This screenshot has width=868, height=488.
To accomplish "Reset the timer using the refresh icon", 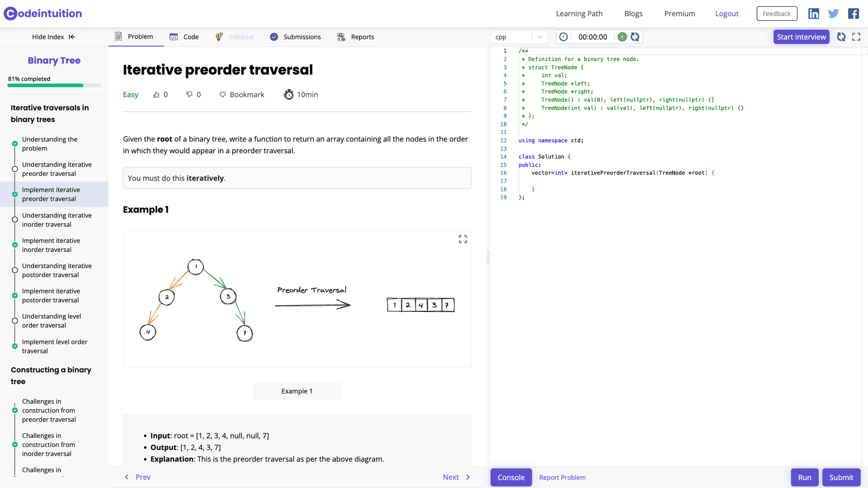I will (635, 37).
